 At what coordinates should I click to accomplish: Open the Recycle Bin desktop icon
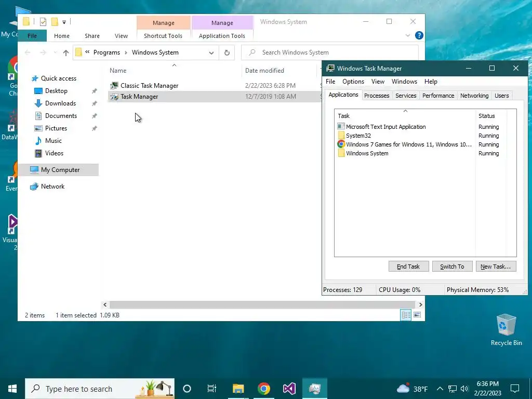(506, 330)
